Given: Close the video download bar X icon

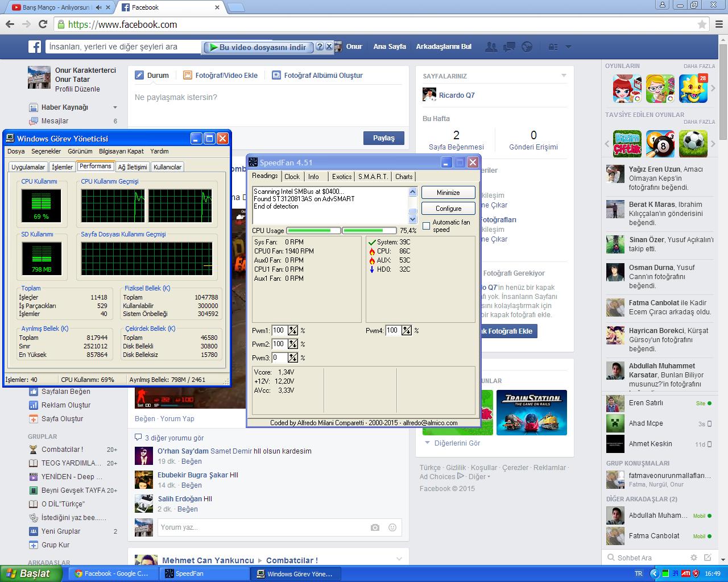Looking at the screenshot, I should (329, 47).
